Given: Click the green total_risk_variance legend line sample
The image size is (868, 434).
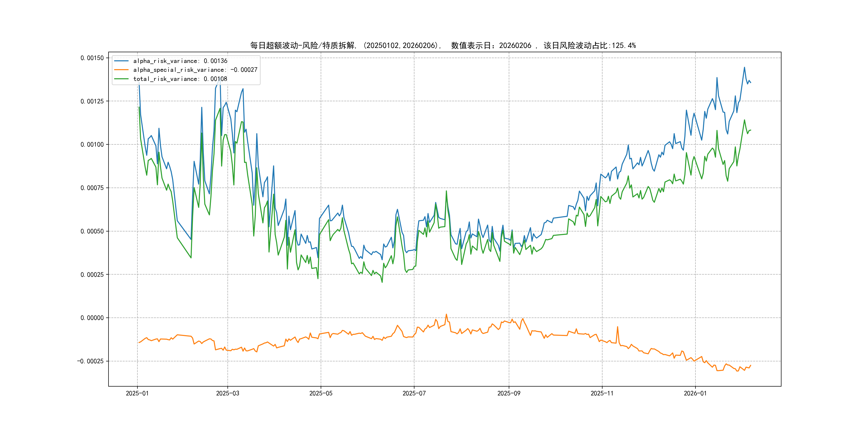Looking at the screenshot, I should [121, 79].
